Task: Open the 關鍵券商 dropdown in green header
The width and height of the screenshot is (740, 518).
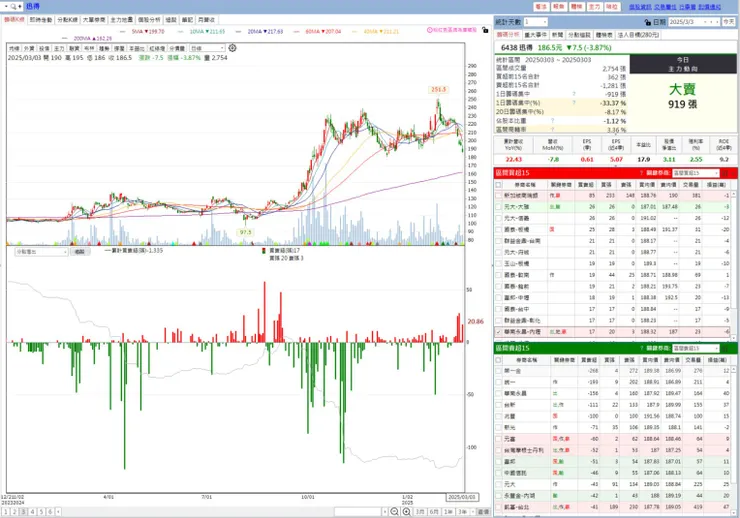Action: [696, 348]
